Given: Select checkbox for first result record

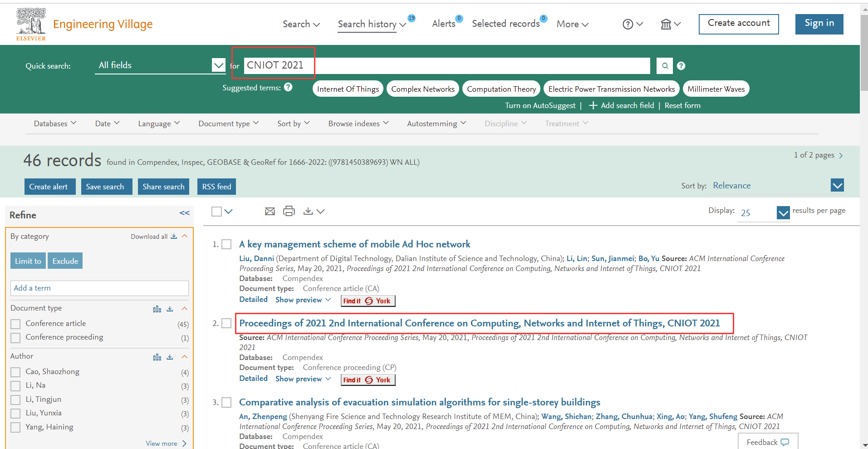Looking at the screenshot, I should [226, 245].
